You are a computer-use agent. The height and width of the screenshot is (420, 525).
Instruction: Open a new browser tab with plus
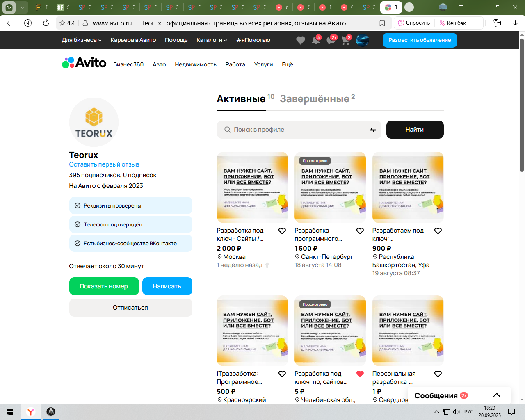pos(409,7)
